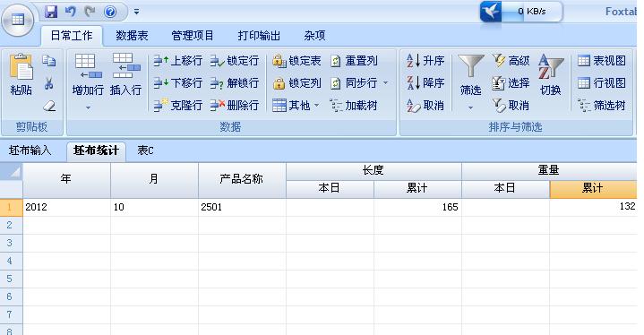The image size is (644, 335).
Task: Click the round application menu button
Action: [x=18, y=20]
